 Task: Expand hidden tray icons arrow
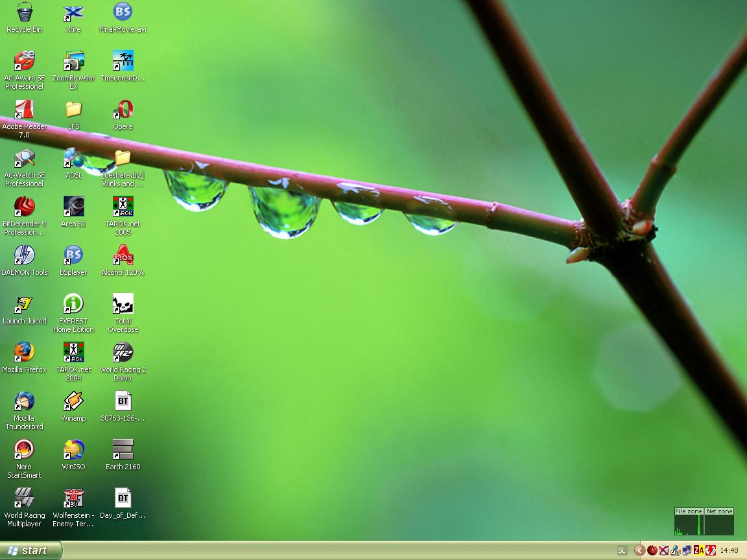coord(639,550)
